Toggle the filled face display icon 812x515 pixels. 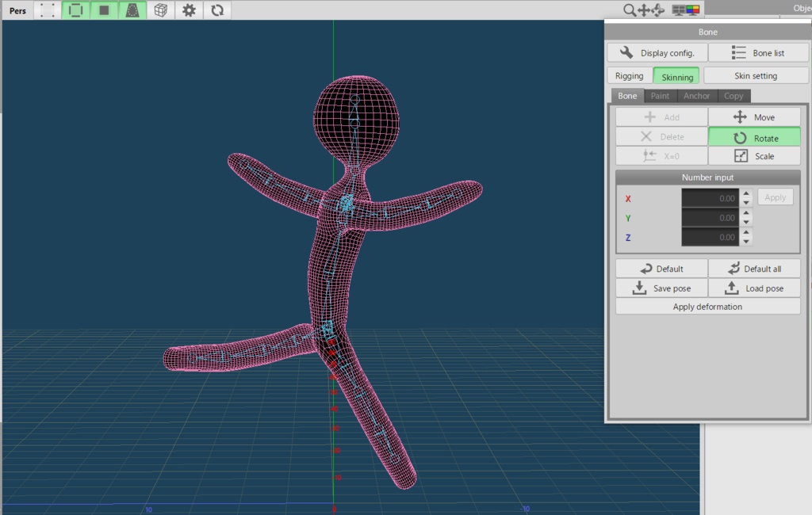point(104,10)
